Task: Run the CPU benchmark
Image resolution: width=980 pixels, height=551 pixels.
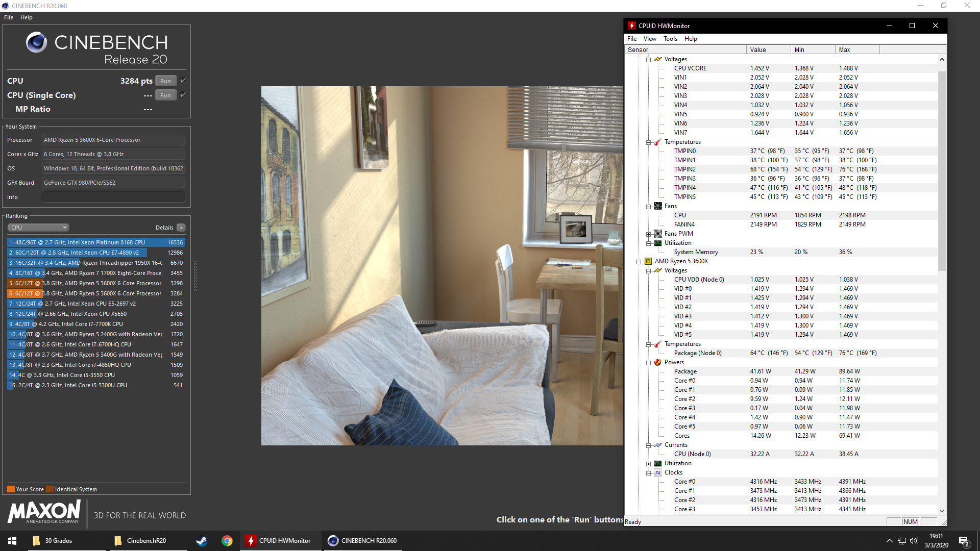Action: click(166, 81)
